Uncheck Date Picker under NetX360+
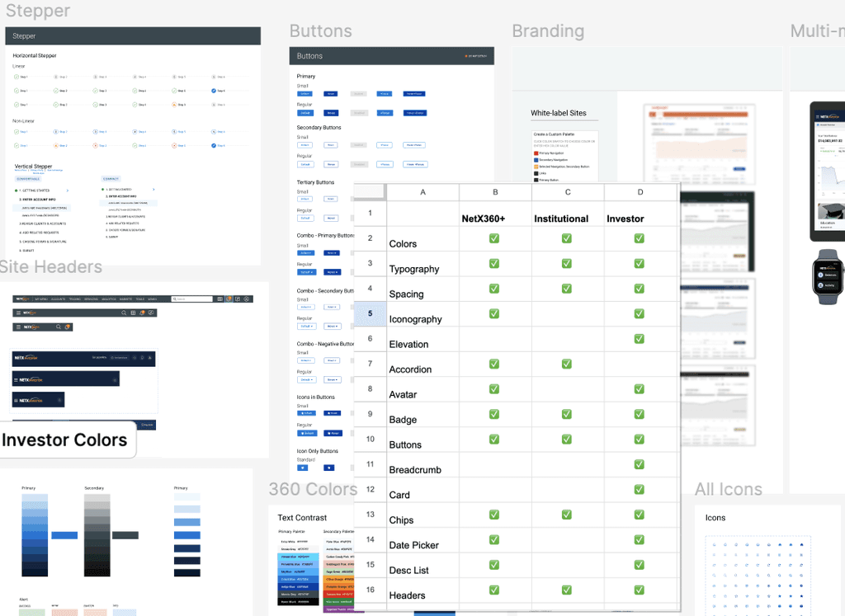Image resolution: width=845 pixels, height=616 pixels. click(493, 539)
